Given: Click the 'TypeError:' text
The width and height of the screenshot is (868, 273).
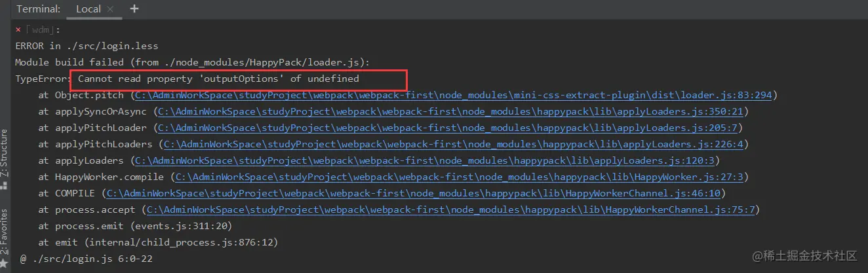Looking at the screenshot, I should coord(43,79).
